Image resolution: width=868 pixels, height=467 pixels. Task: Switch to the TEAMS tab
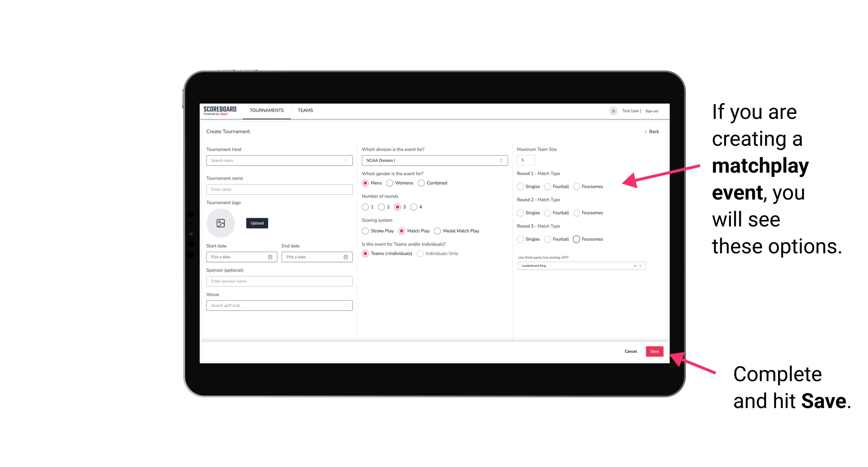(305, 110)
